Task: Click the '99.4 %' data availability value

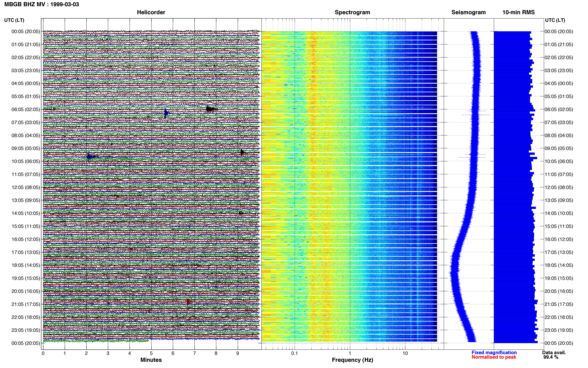Action: pyautogui.click(x=551, y=357)
